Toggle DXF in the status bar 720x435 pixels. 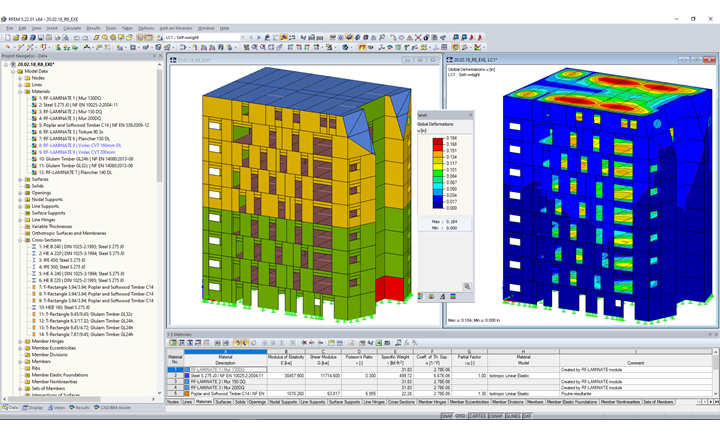[x=527, y=416]
